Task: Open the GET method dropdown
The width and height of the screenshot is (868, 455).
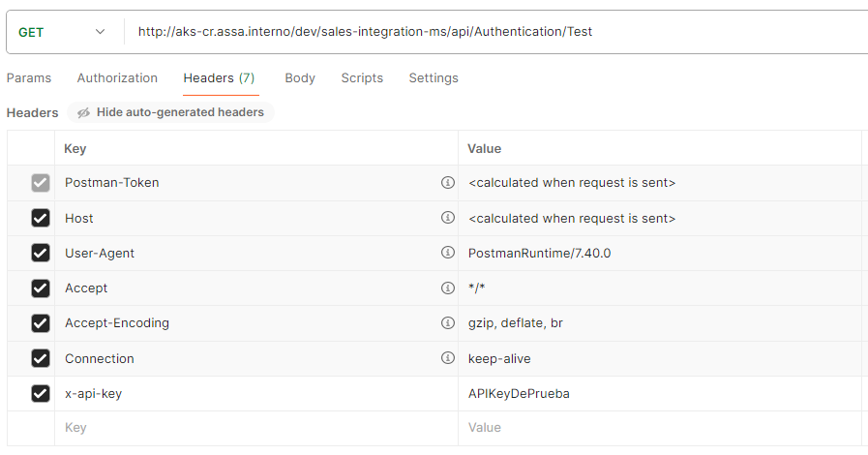Action: click(61, 32)
